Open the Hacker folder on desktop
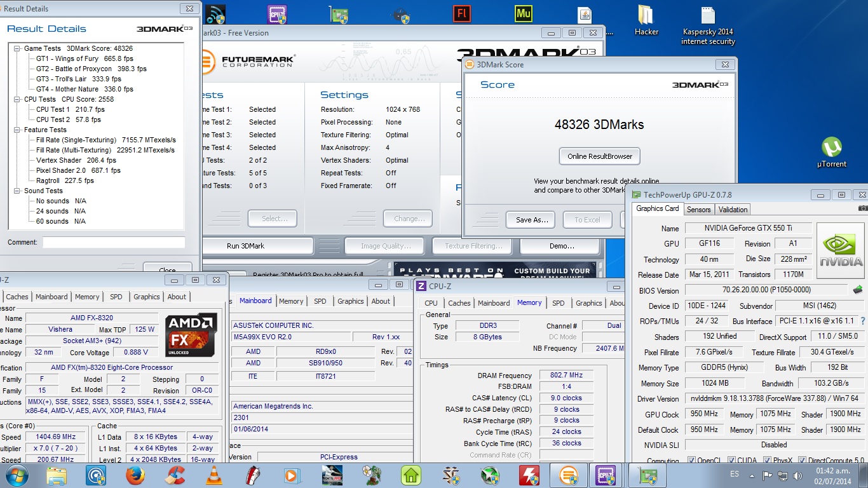Image resolution: width=868 pixels, height=488 pixels. [646, 21]
